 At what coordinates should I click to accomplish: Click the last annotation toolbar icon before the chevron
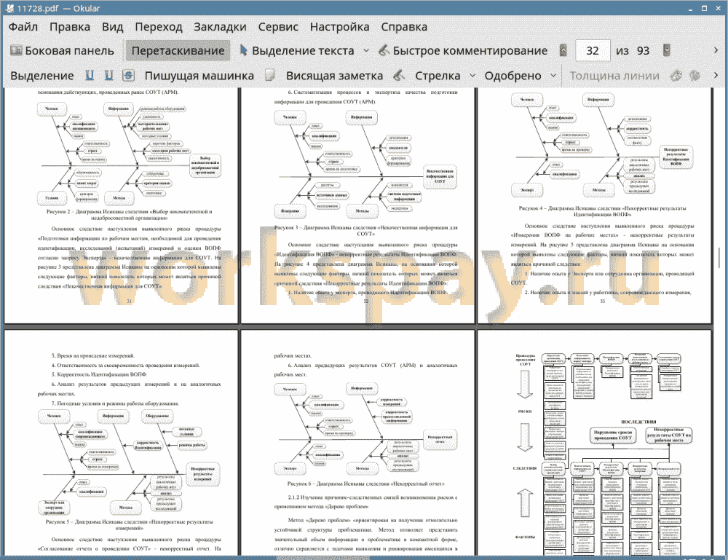(x=695, y=75)
